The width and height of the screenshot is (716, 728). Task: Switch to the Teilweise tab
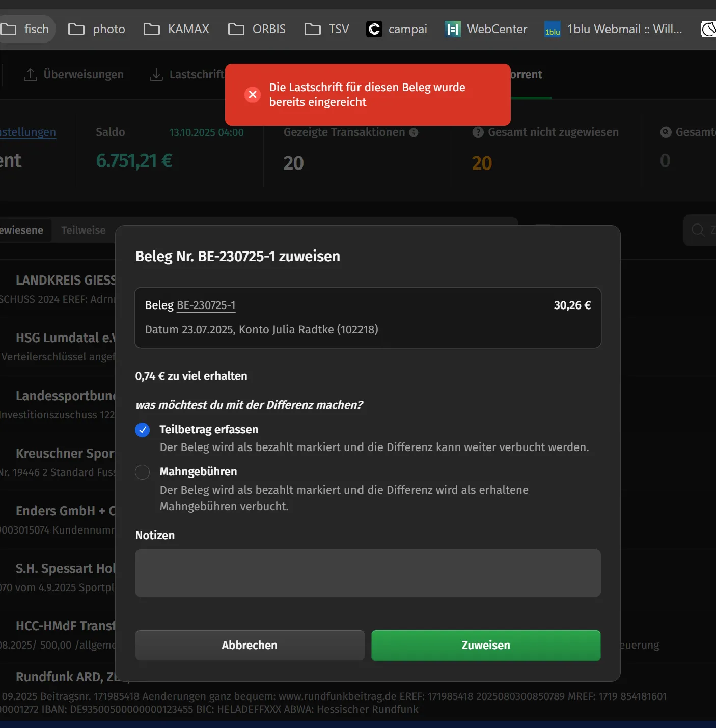point(84,230)
